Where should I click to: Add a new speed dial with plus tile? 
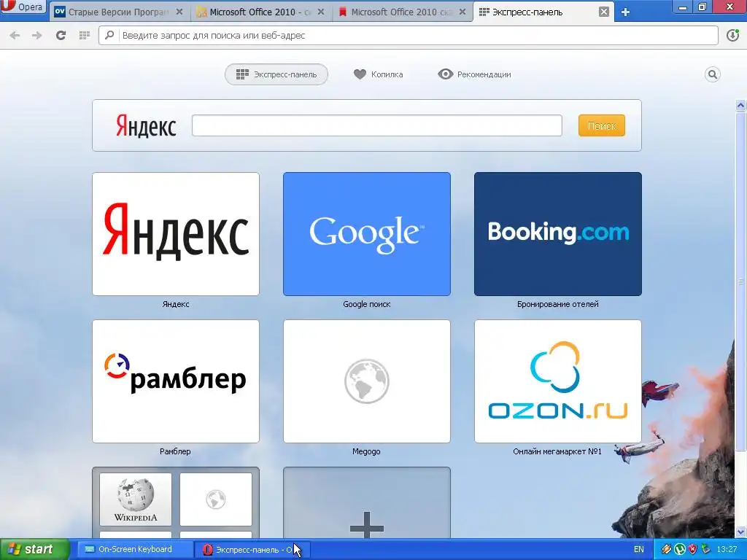pyautogui.click(x=367, y=503)
